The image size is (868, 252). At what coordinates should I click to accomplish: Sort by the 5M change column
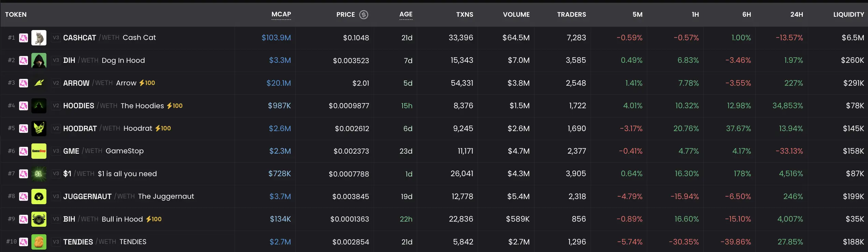tap(637, 15)
